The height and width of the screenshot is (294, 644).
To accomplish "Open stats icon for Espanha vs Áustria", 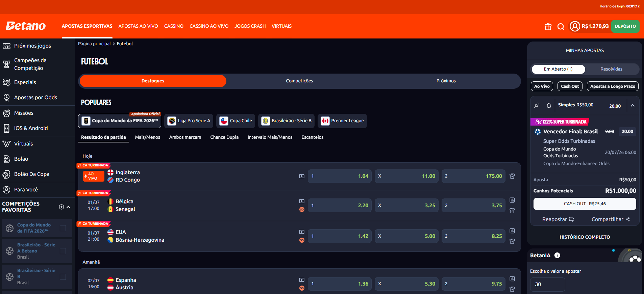I will coord(512,279).
